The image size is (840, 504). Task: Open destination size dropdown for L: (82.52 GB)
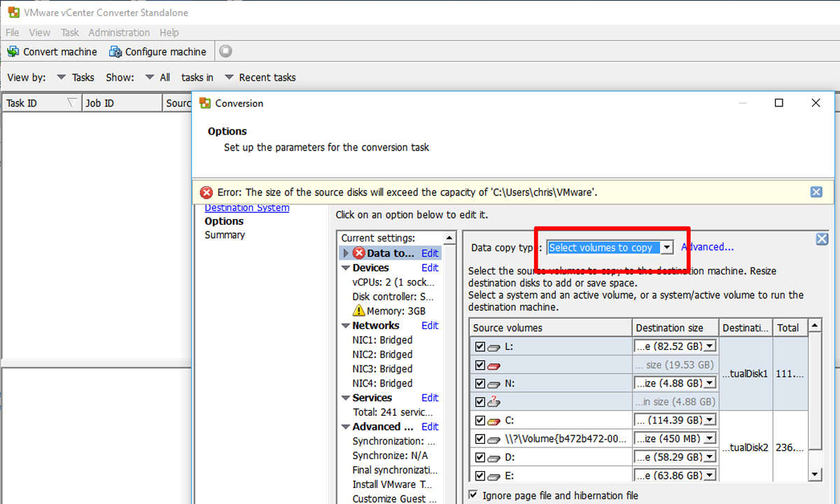click(x=710, y=346)
